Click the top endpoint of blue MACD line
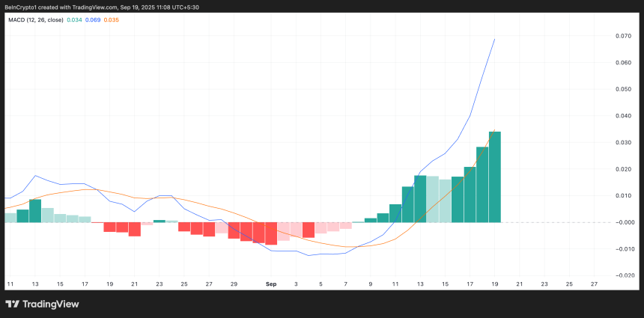644x318 pixels. (x=494, y=39)
